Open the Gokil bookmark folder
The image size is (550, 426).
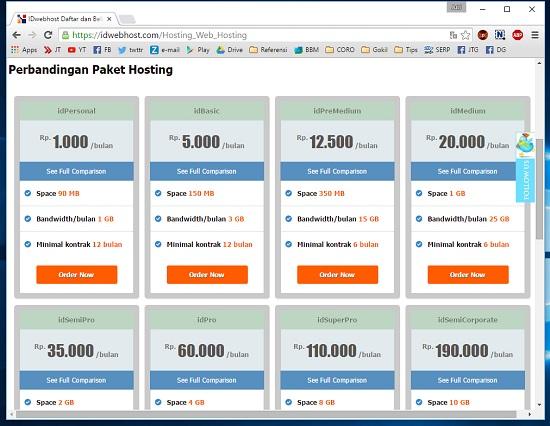coord(374,50)
